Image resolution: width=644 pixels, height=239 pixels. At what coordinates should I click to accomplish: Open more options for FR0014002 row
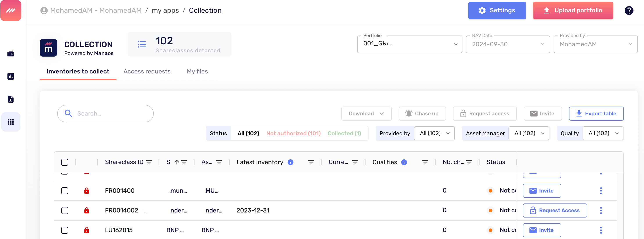click(601, 210)
